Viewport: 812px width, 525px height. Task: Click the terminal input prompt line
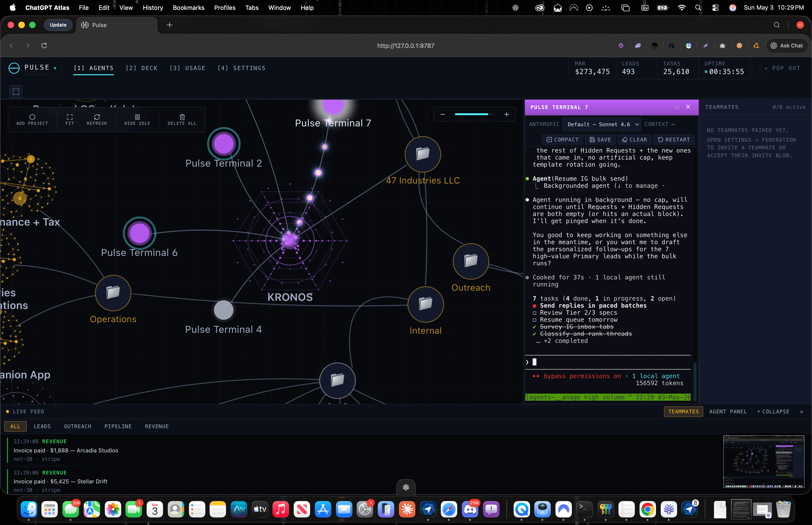(x=608, y=362)
